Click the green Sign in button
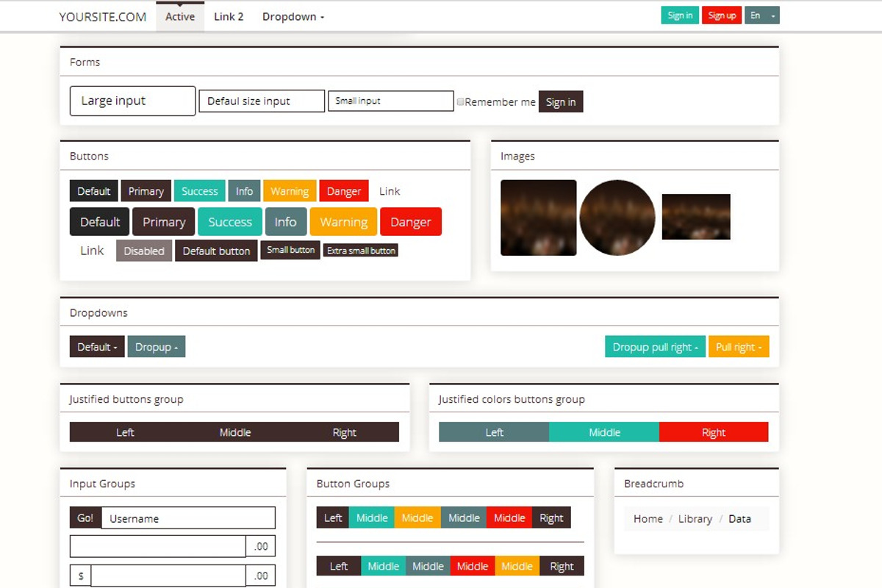The height and width of the screenshot is (588, 882). (x=679, y=14)
